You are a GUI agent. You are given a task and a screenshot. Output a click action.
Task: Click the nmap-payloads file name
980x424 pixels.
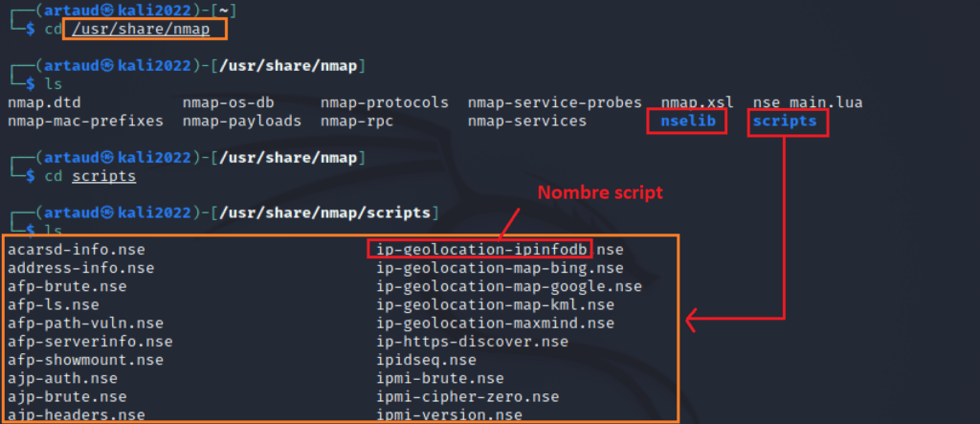pos(242,121)
